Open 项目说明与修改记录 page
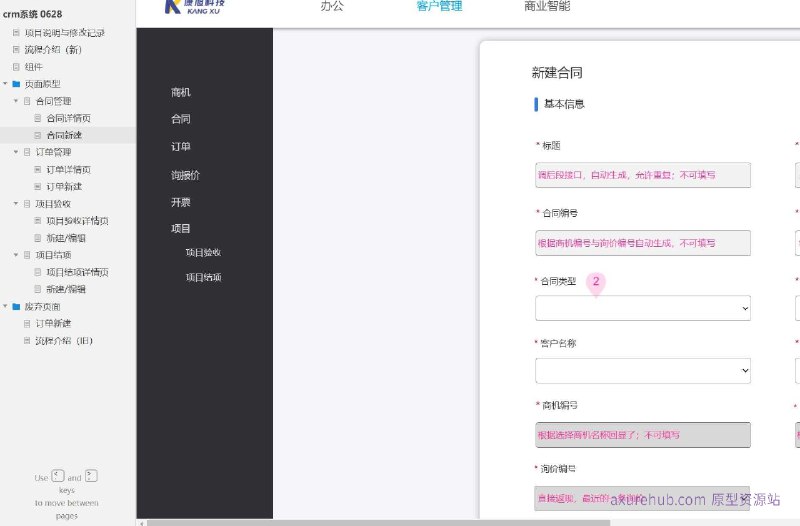800x526 pixels. point(65,33)
